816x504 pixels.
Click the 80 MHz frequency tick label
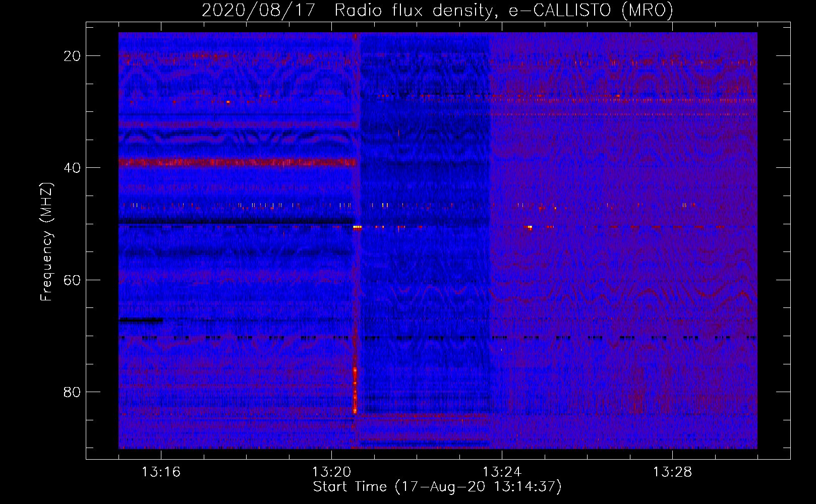(x=72, y=392)
